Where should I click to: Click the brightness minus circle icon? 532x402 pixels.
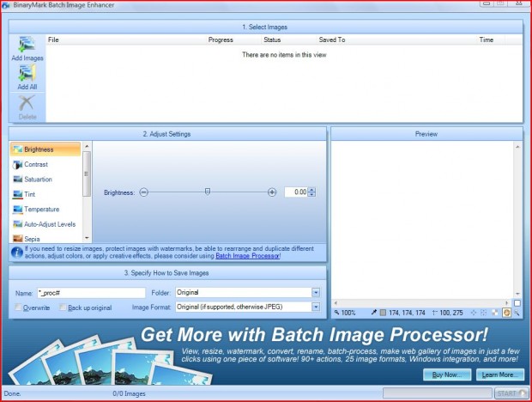click(144, 192)
